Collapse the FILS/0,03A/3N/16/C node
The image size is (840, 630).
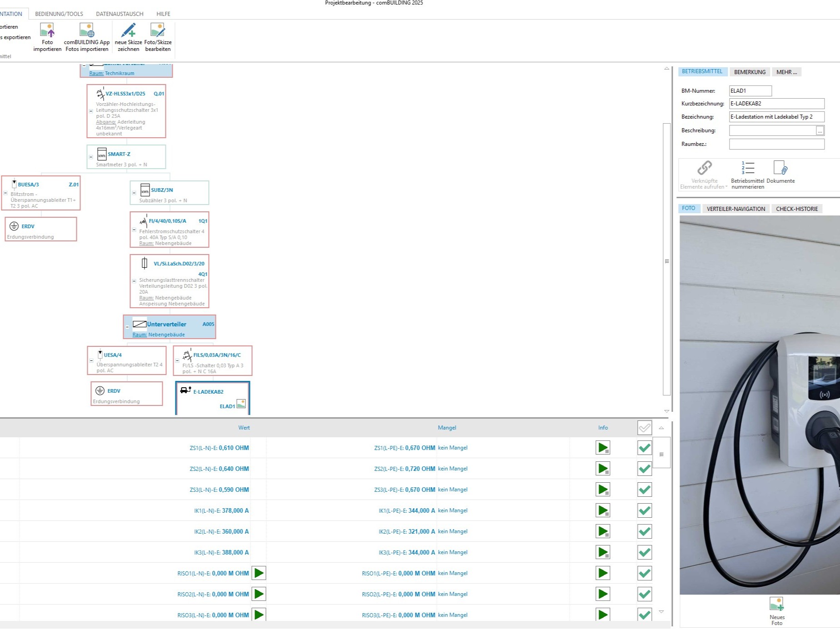177,360
